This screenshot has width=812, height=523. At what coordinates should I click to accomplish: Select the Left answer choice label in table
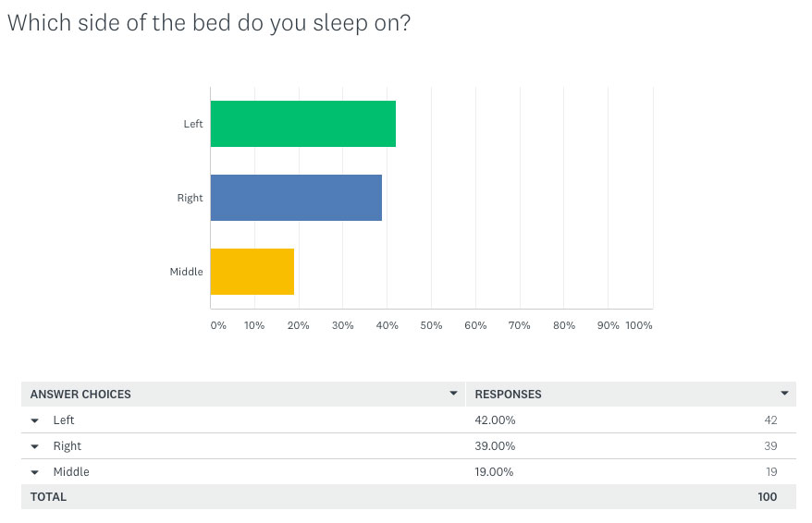point(64,420)
